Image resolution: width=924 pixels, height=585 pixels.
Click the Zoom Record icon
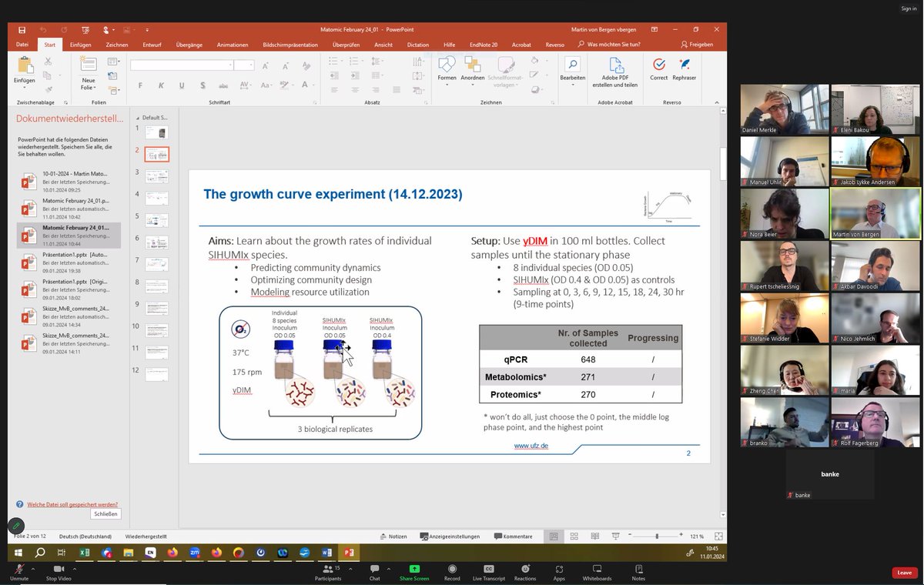[452, 570]
